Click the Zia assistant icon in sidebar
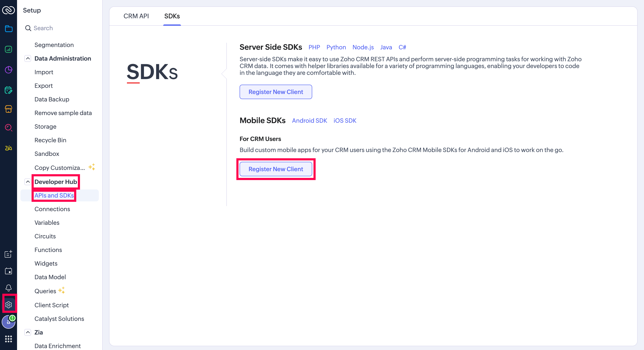Image resolution: width=644 pixels, height=350 pixels. coord(9,148)
